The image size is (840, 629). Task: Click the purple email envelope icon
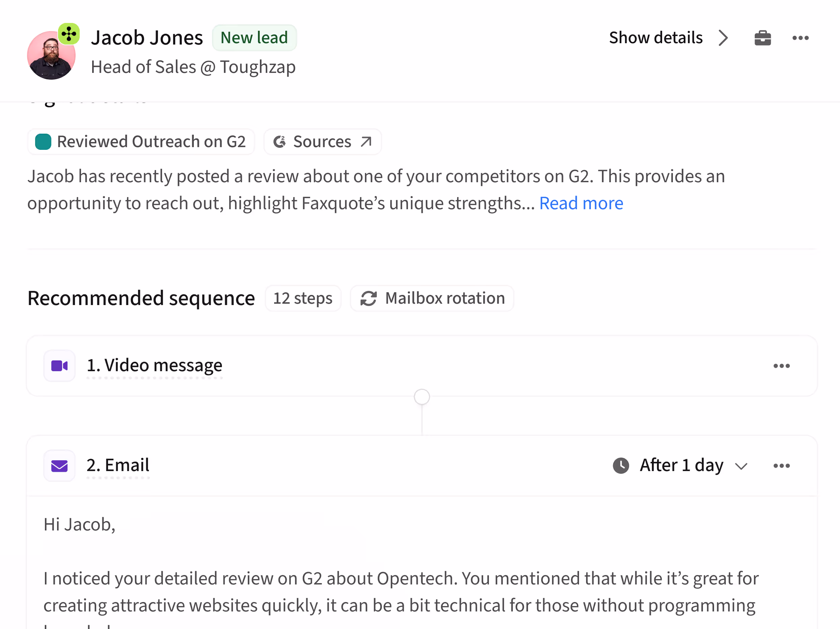(x=60, y=465)
